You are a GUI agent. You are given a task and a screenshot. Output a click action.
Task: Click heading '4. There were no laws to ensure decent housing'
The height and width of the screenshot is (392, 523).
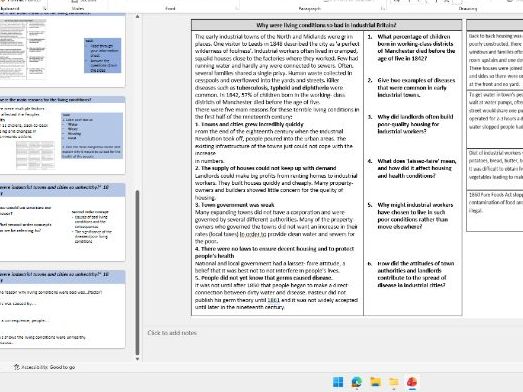click(x=275, y=252)
